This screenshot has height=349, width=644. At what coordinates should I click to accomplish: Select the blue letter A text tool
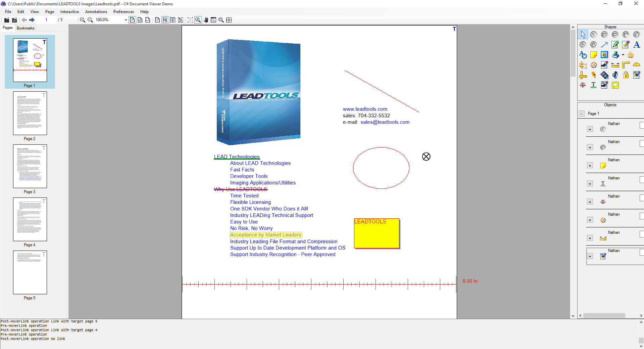pos(637,45)
